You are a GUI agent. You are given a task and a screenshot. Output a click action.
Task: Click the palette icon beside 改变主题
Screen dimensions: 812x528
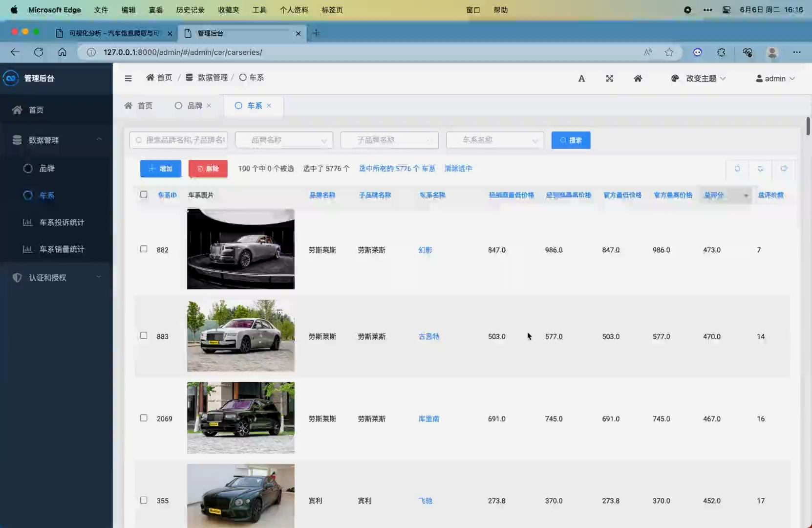(x=675, y=78)
